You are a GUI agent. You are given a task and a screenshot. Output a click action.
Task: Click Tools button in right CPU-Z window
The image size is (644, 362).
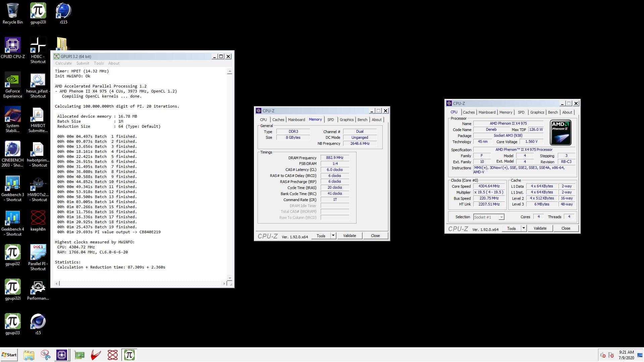(x=511, y=228)
